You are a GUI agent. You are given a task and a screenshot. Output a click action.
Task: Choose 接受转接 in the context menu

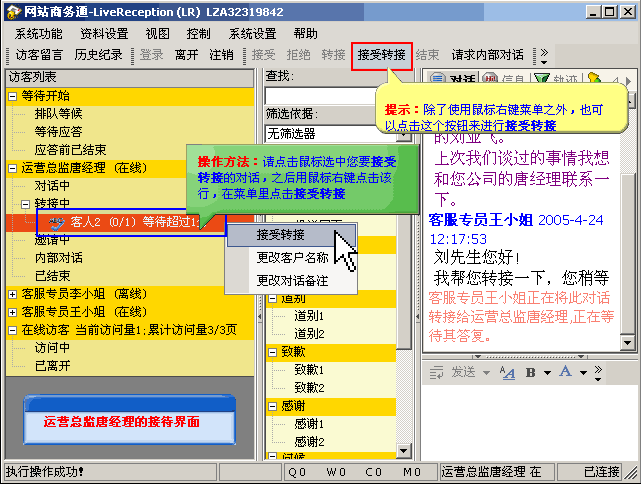[281, 235]
